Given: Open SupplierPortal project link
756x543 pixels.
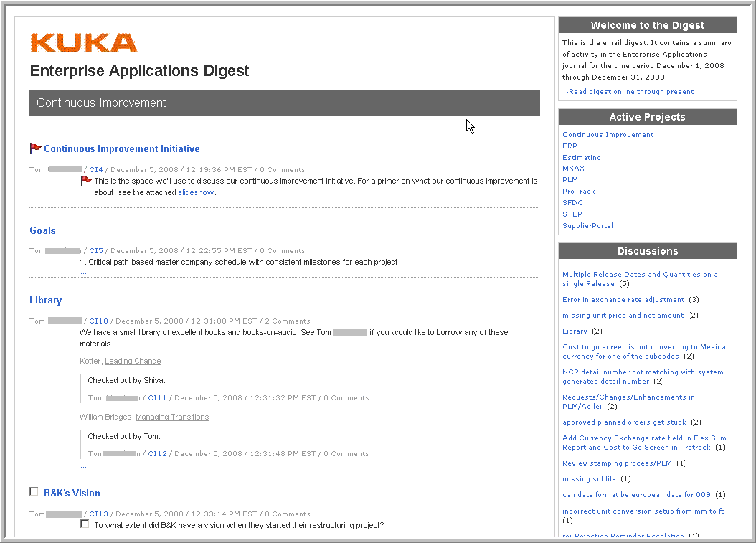Looking at the screenshot, I should point(587,226).
